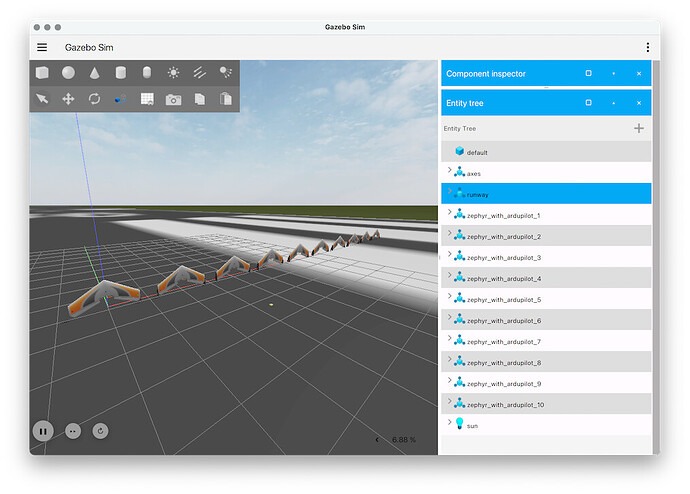Add a cylinder to the scene
Viewport: 690px width, 494px height.
[121, 73]
